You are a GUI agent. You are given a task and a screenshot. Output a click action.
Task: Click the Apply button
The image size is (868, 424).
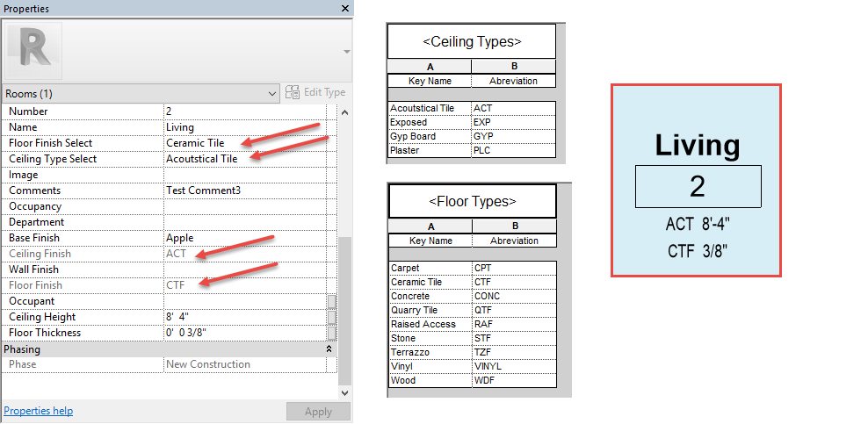(318, 412)
